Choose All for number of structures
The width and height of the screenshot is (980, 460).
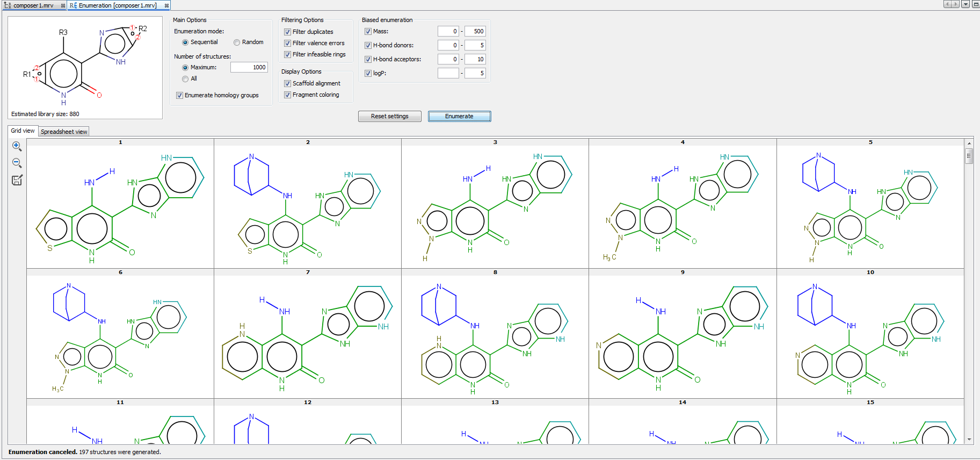pyautogui.click(x=185, y=79)
